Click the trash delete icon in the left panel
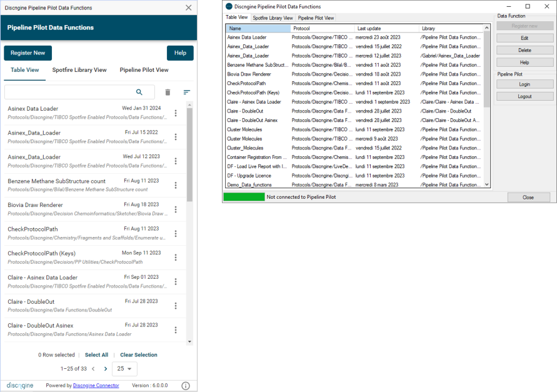This screenshot has height=392, width=557. click(168, 92)
